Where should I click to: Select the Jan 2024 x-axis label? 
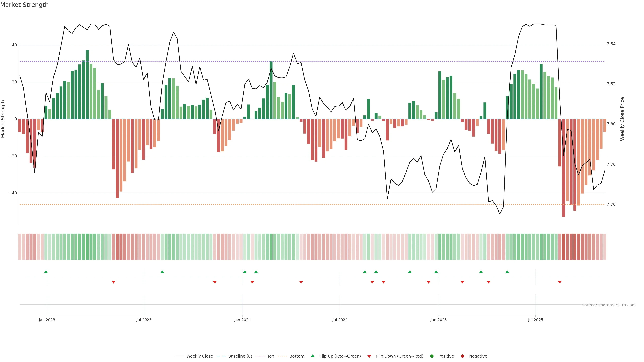click(242, 320)
